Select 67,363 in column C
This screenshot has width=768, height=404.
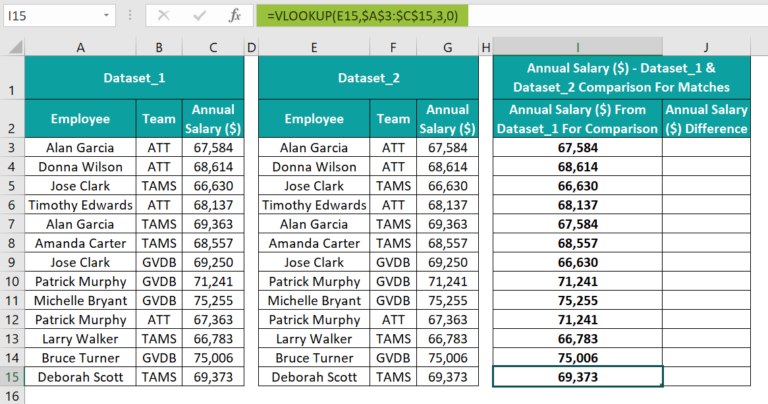[x=213, y=319]
